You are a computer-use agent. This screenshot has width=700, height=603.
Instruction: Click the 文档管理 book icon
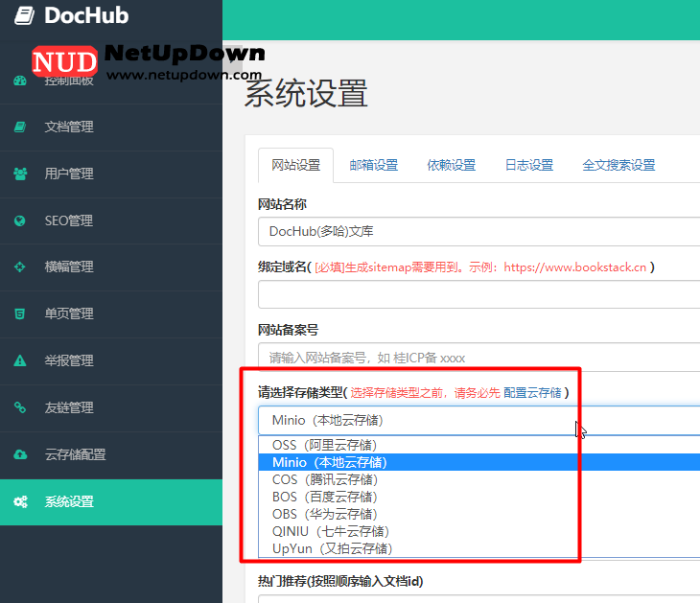(20, 127)
